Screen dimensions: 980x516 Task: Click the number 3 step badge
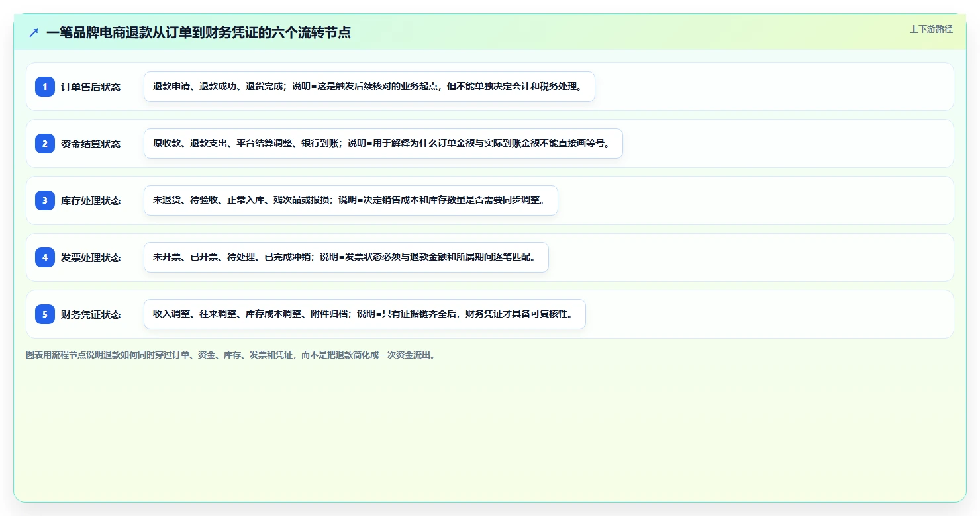(x=45, y=200)
